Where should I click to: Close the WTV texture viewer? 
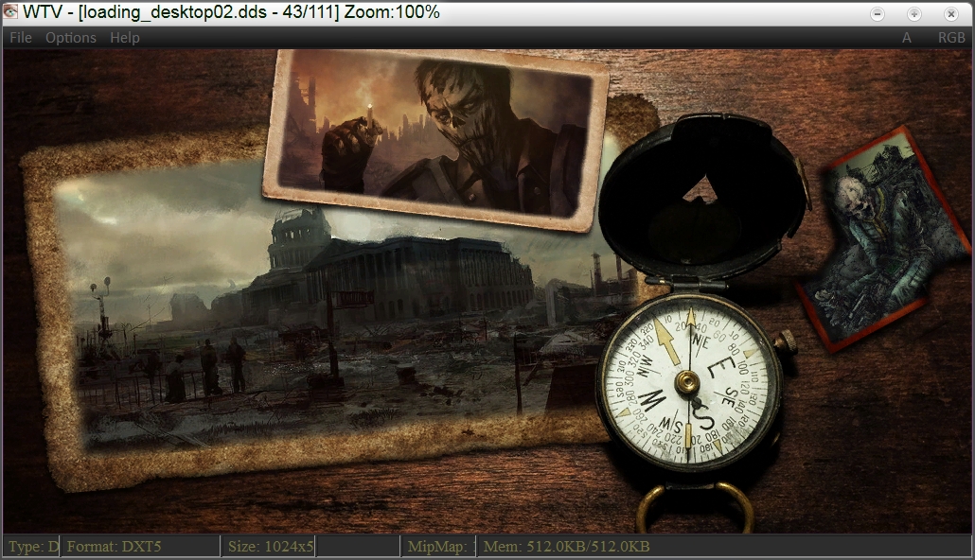[950, 13]
